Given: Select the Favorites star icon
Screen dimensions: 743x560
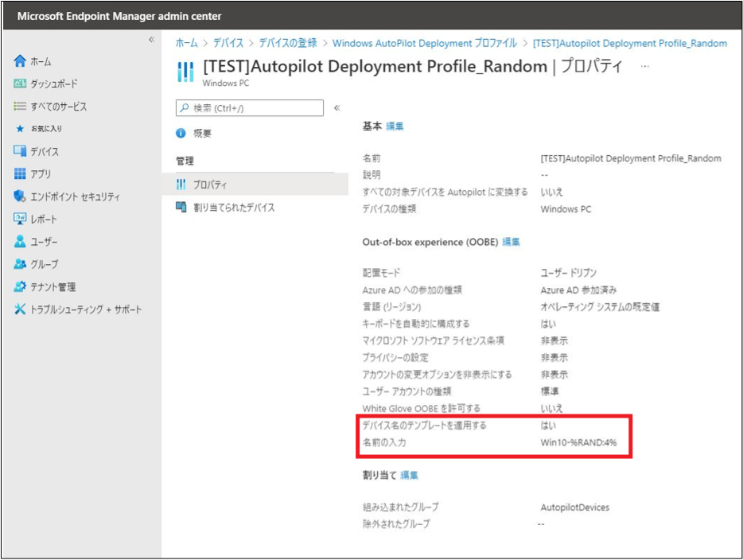Looking at the screenshot, I should click(x=20, y=129).
